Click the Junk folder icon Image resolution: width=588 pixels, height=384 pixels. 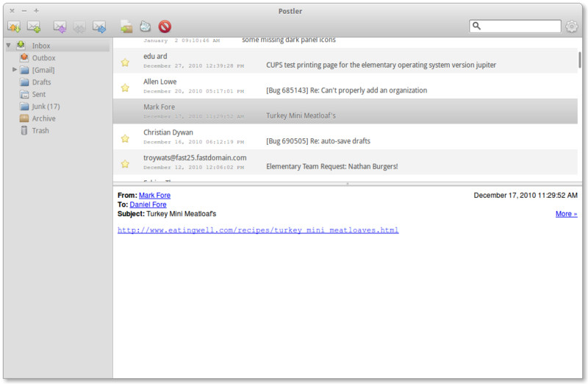coord(24,106)
